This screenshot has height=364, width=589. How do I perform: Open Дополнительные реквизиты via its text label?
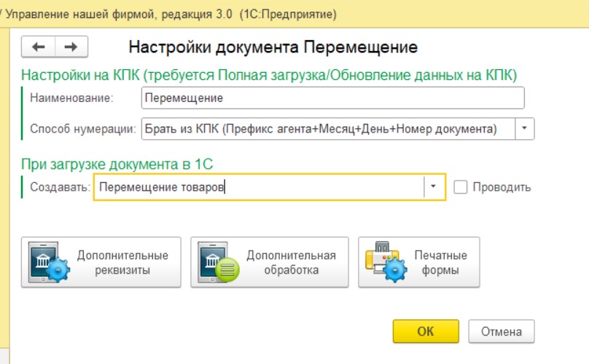(122, 262)
